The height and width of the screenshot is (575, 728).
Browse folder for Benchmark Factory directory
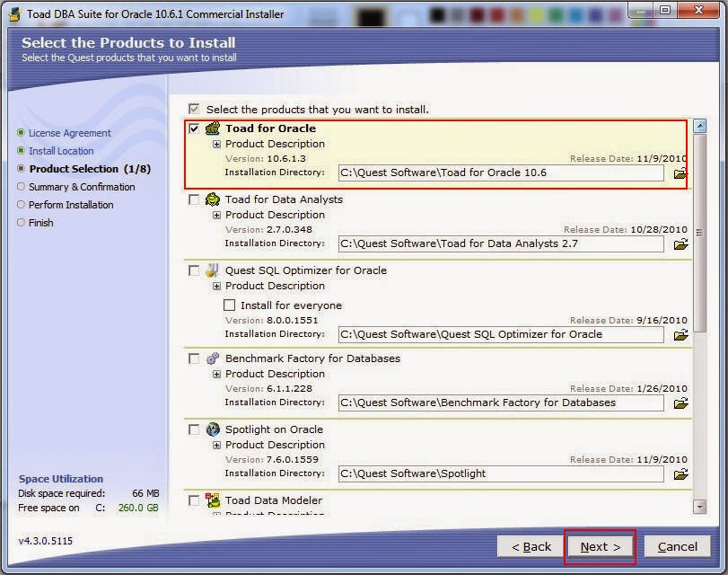coord(680,403)
